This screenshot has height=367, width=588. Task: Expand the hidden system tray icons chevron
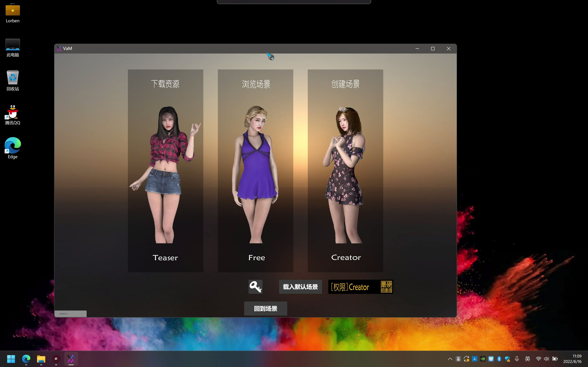(450, 359)
